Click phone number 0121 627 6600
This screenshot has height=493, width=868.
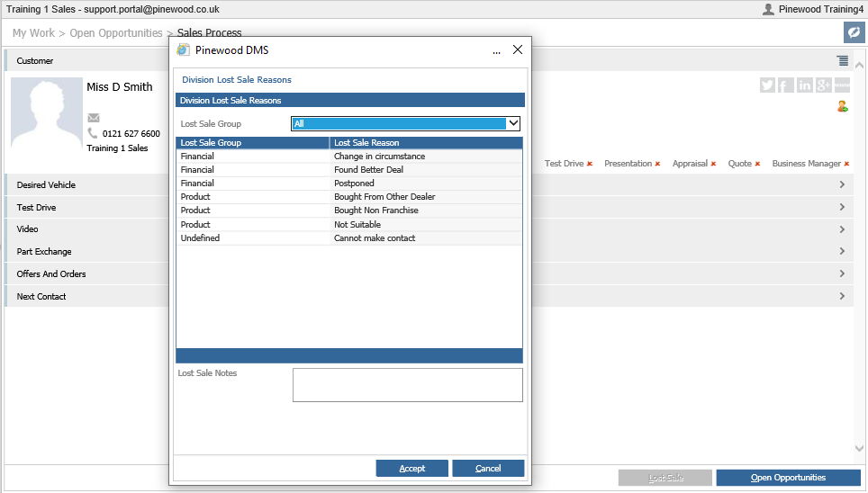[131, 133]
